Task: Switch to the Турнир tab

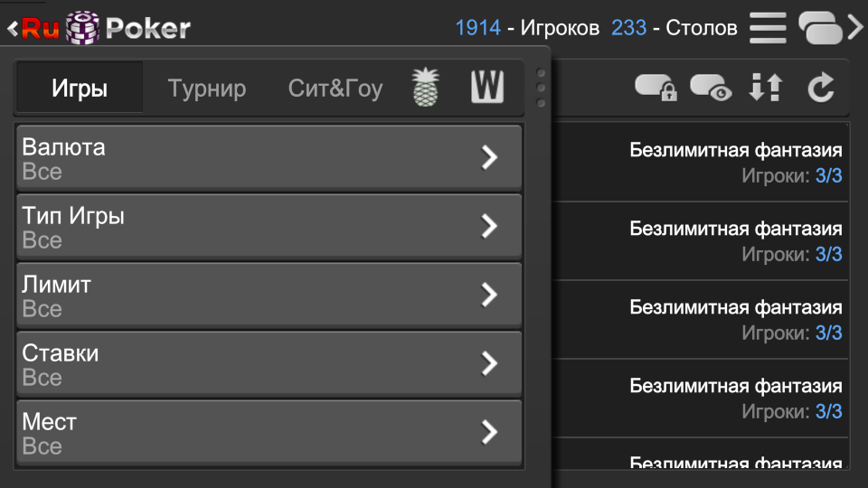Action: pyautogui.click(x=207, y=89)
